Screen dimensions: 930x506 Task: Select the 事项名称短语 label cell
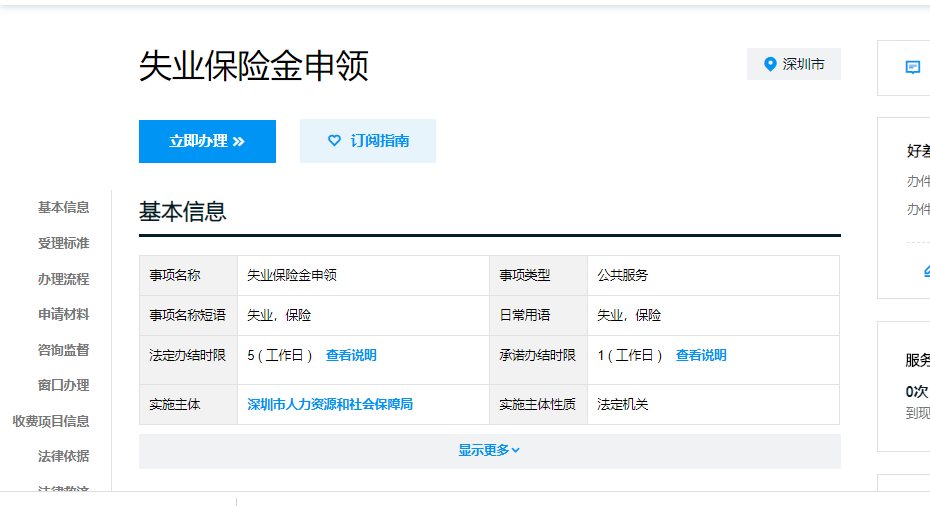pos(189,316)
